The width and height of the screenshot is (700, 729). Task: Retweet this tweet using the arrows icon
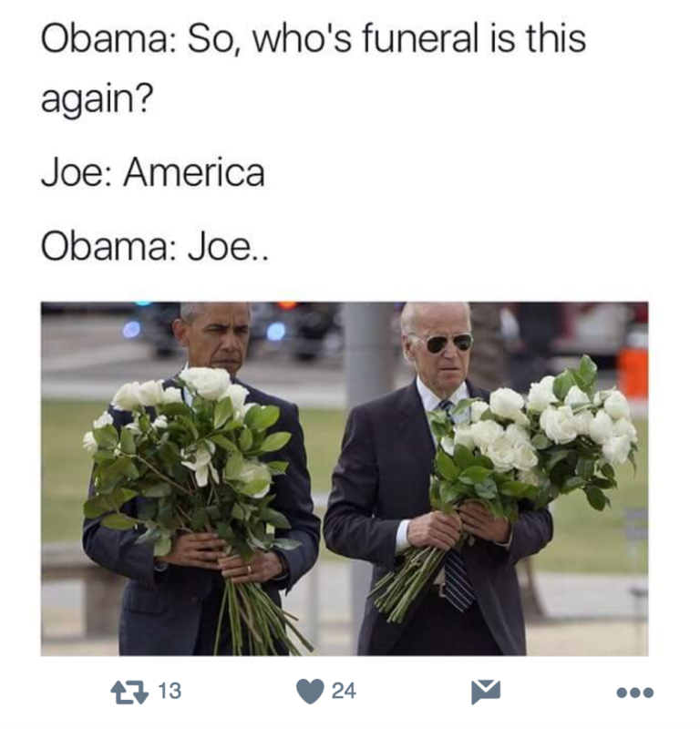tap(129, 692)
